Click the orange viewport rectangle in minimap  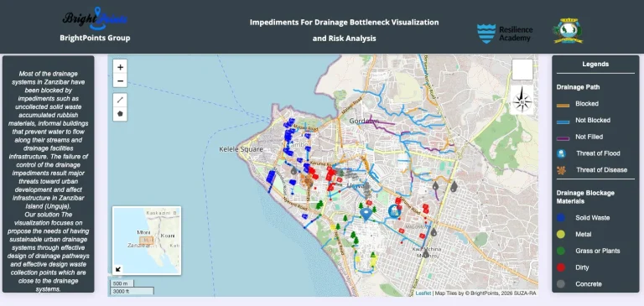click(146, 241)
